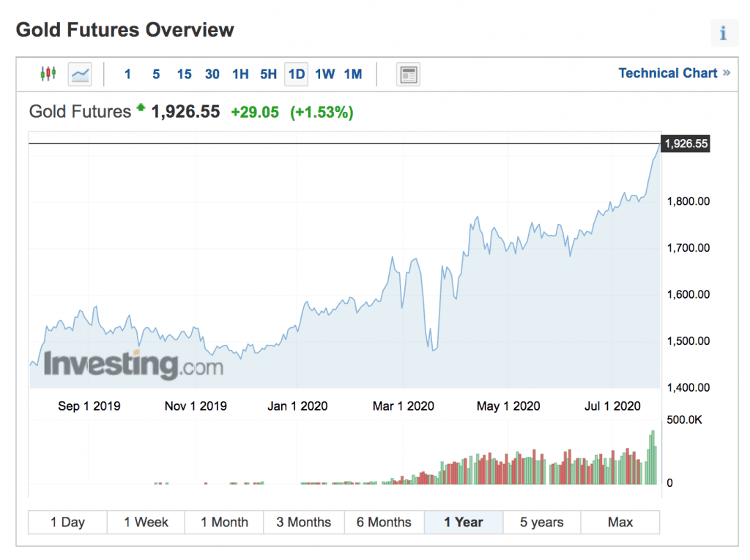Click the info icon beside overview title
The height and width of the screenshot is (560, 750).
pyautogui.click(x=723, y=33)
